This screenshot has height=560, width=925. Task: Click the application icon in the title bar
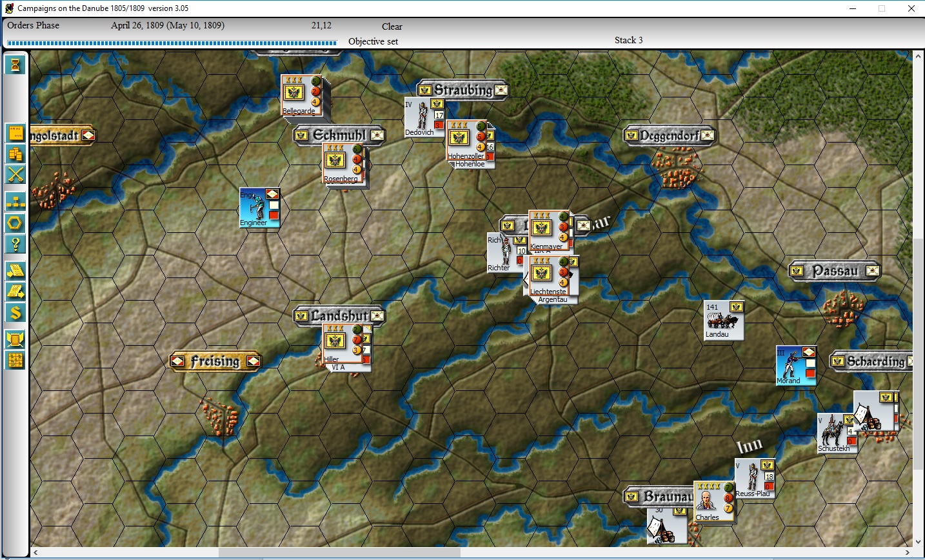pos(9,8)
